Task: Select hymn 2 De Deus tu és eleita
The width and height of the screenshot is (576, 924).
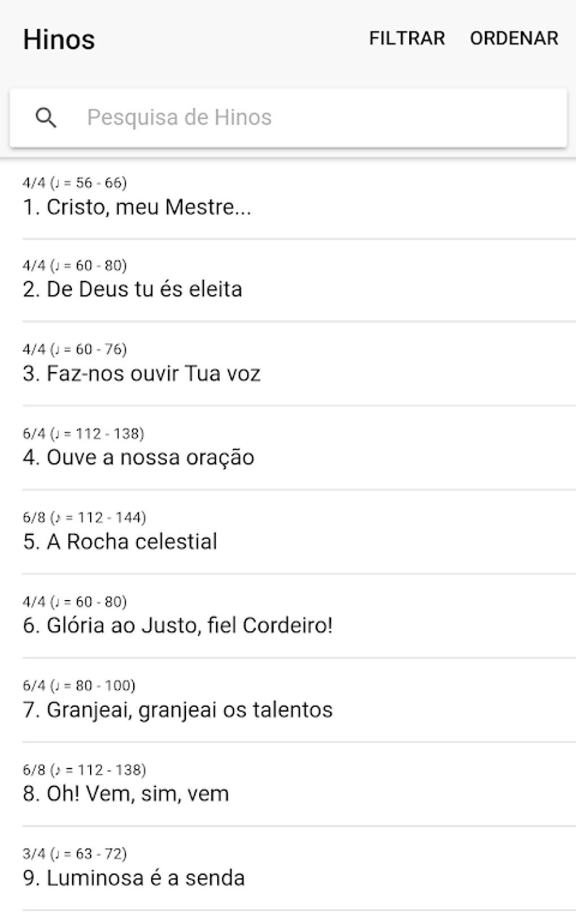Action: [133, 289]
